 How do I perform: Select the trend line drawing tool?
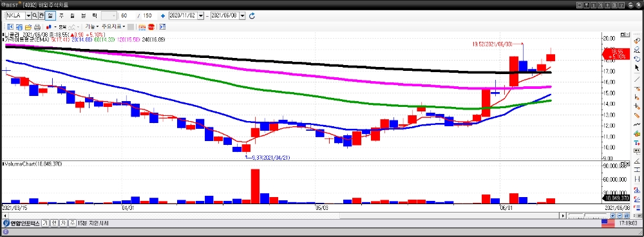click(x=637, y=79)
